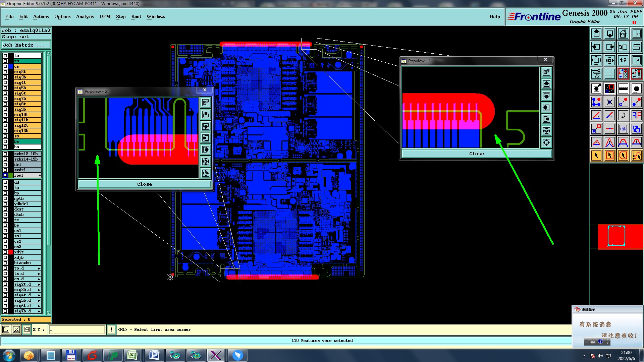Select the 1:2 zoom icon
This screenshot has height=362, width=644.
[x=623, y=60]
